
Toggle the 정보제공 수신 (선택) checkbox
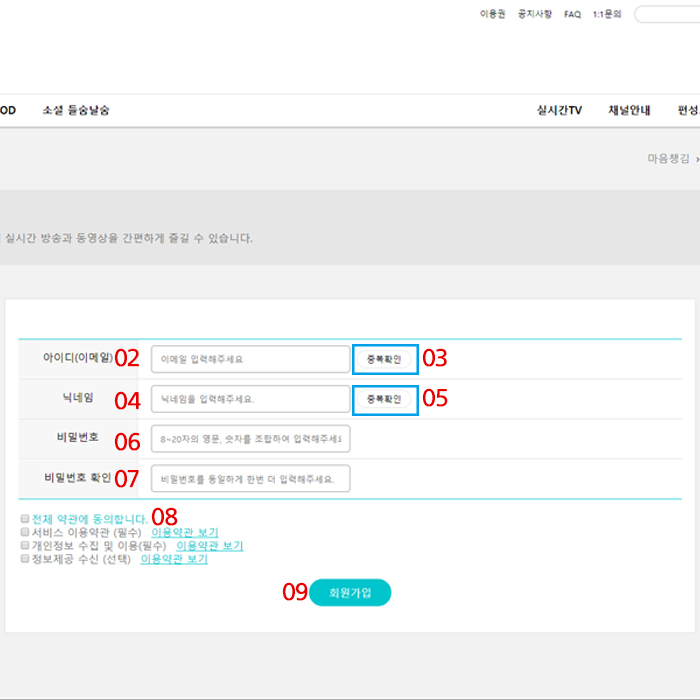(x=24, y=560)
